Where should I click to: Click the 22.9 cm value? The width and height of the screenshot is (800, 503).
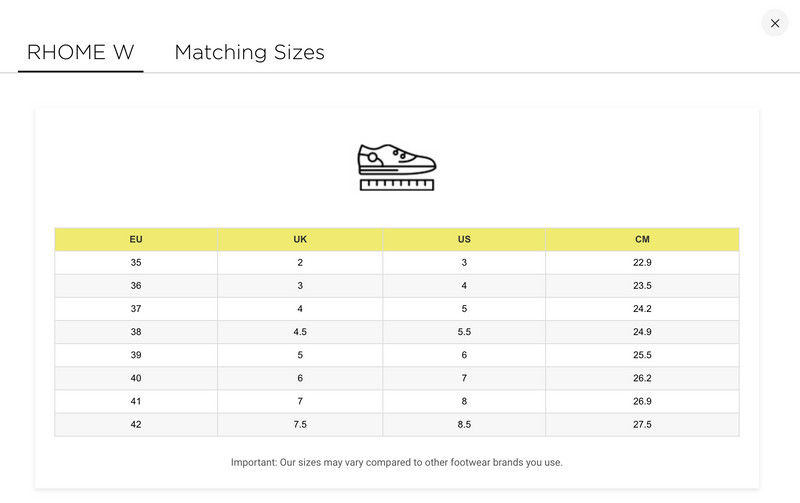coord(642,263)
